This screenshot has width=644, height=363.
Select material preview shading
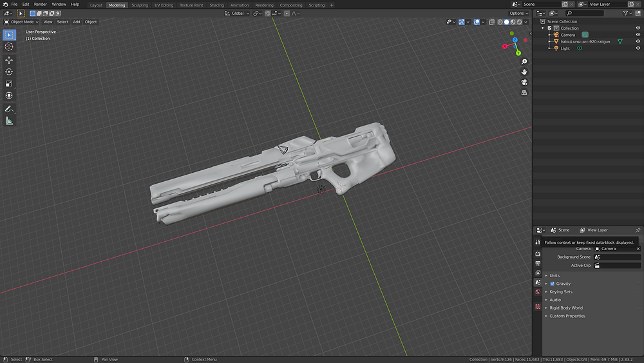pos(513,22)
